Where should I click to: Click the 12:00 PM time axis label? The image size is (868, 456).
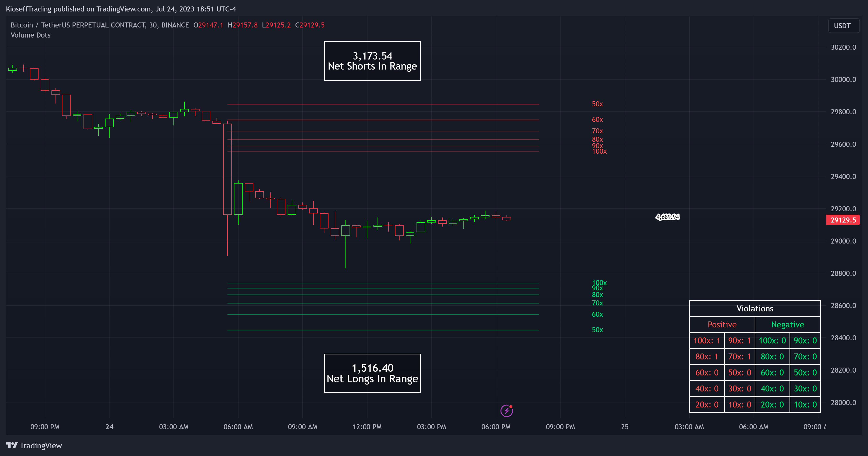tap(367, 427)
